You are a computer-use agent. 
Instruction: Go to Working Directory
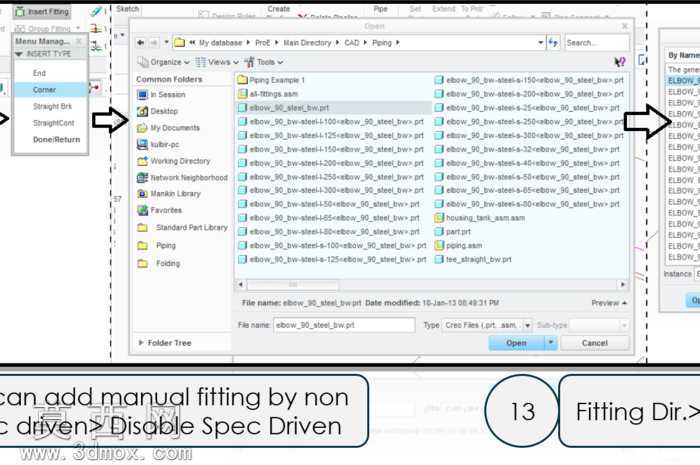click(x=173, y=161)
